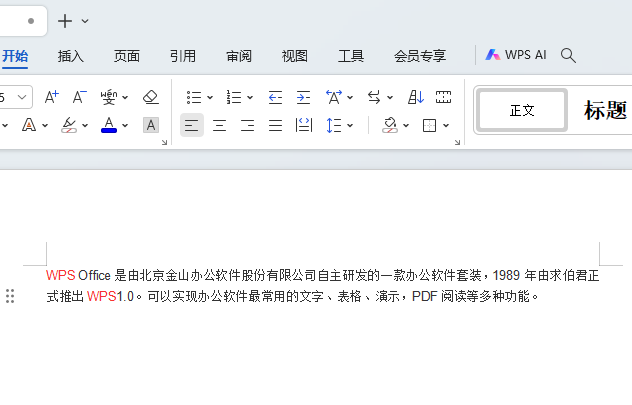Insert a bulleted list
The width and height of the screenshot is (632, 405).
coord(194,97)
